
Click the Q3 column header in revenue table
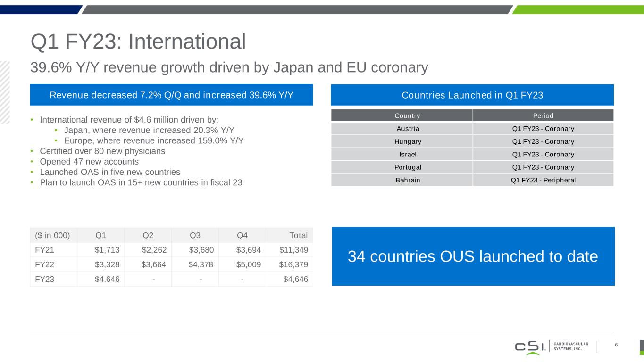pos(195,235)
